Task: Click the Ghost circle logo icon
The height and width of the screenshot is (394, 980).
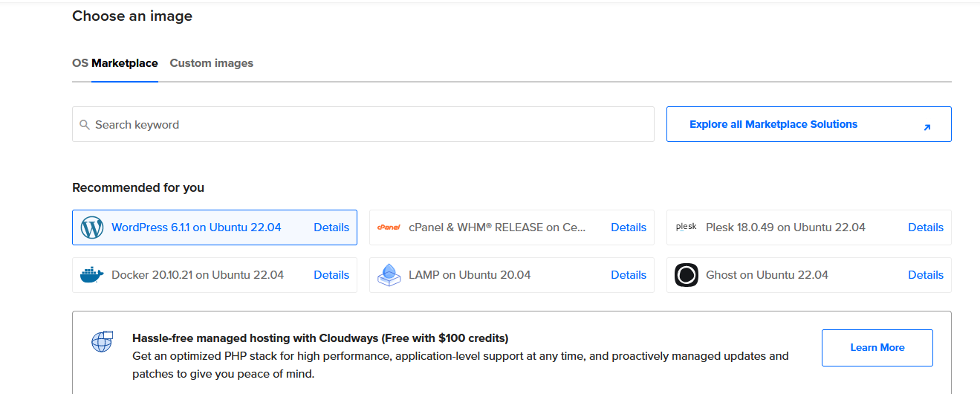Action: coord(687,275)
